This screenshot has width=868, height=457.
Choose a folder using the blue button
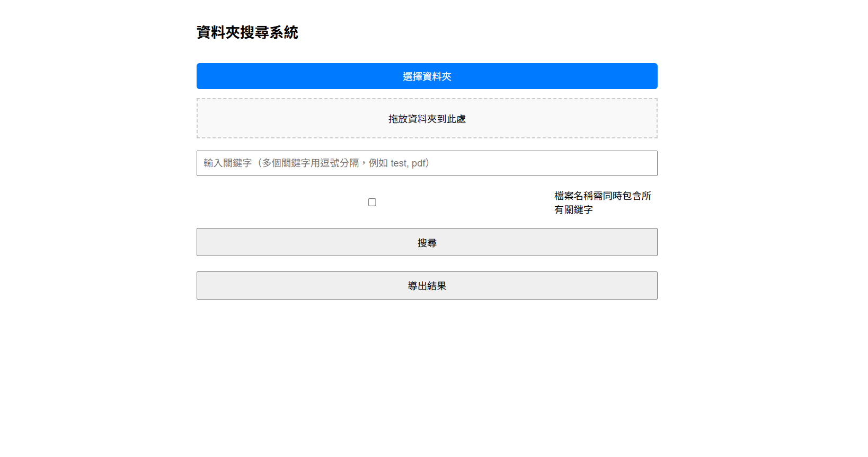point(427,76)
